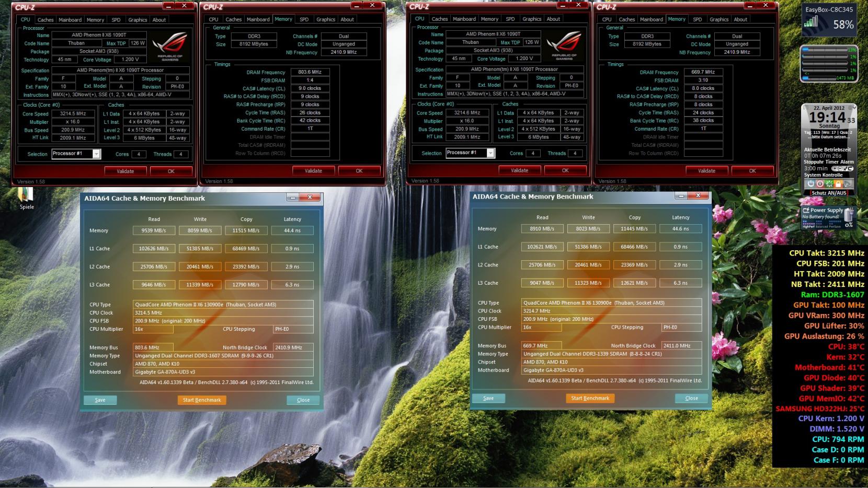Click DRAM Frequency 669.7 MHz value
This screenshot has height=488, width=868.
(703, 72)
